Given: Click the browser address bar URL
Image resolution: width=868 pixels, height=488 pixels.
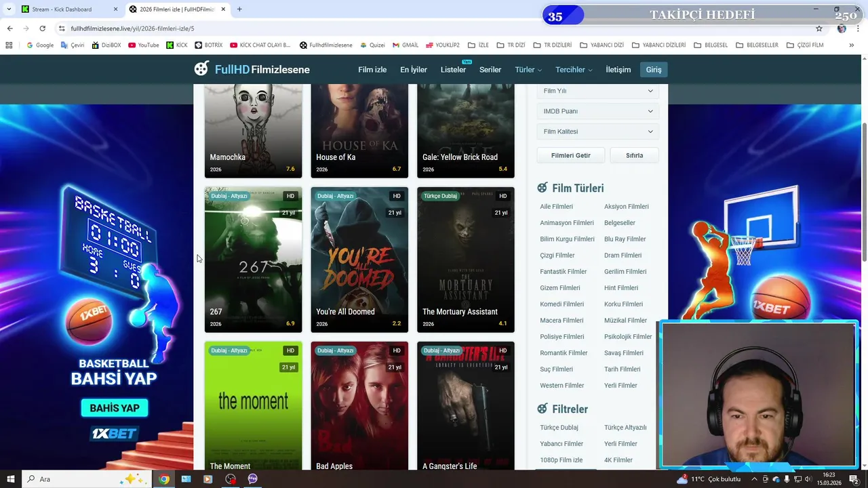Looking at the screenshot, I should click(x=133, y=28).
